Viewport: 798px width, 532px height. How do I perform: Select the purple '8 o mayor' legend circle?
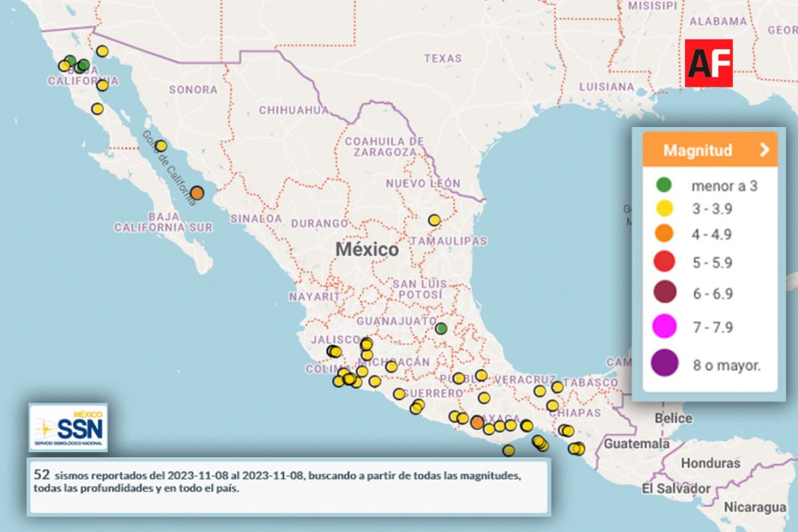point(664,364)
